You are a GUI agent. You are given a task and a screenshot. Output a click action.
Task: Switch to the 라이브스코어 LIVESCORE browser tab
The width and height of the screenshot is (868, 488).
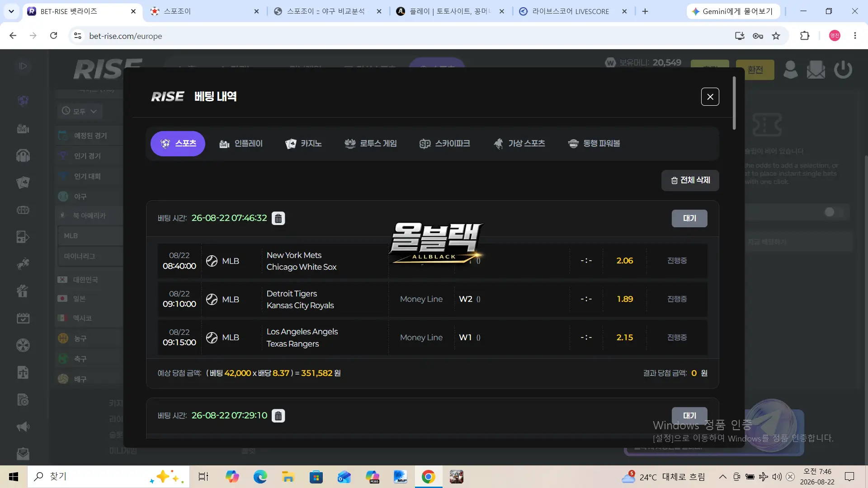coord(571,11)
